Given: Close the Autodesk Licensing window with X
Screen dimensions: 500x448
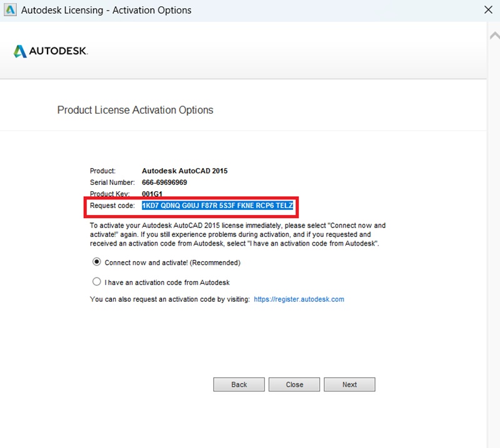Looking at the screenshot, I should 489,10.
